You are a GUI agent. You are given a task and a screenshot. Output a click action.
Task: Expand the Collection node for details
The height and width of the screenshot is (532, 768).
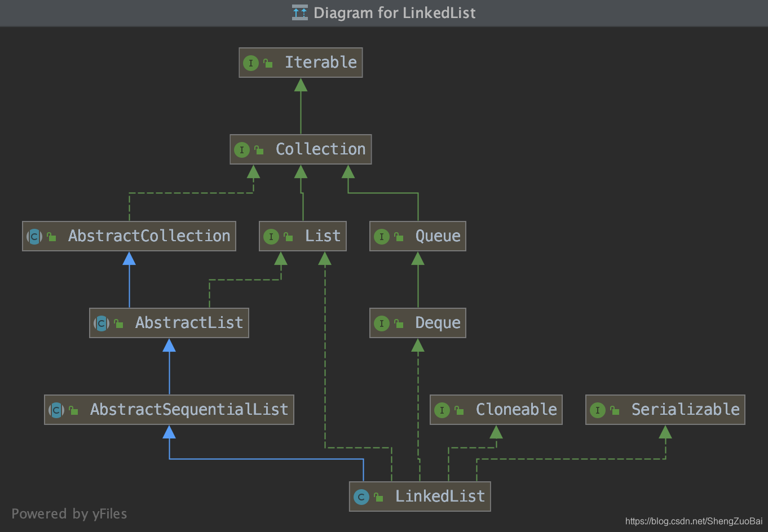(259, 149)
